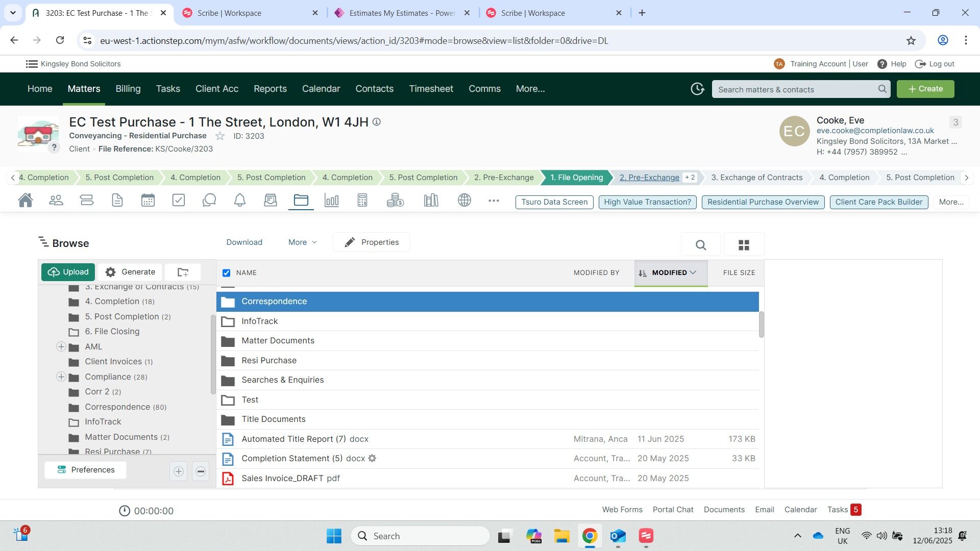This screenshot has width=980, height=551.
Task: Expand the AML folder tree node
Action: [x=61, y=347]
